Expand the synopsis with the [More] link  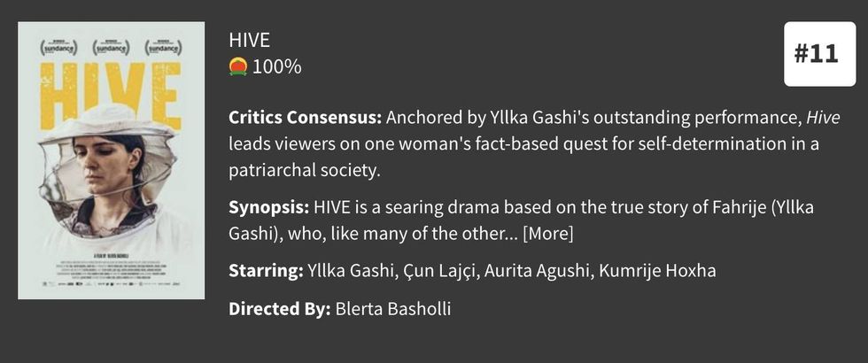(x=548, y=234)
